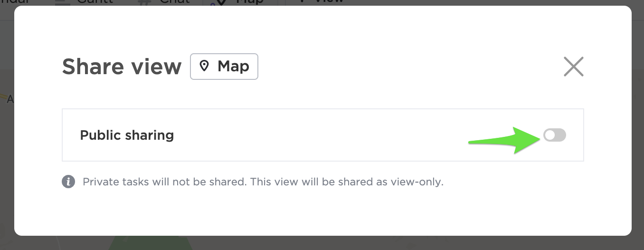Add a new view with the + View button
This screenshot has width=644, height=250.
[323, 2]
